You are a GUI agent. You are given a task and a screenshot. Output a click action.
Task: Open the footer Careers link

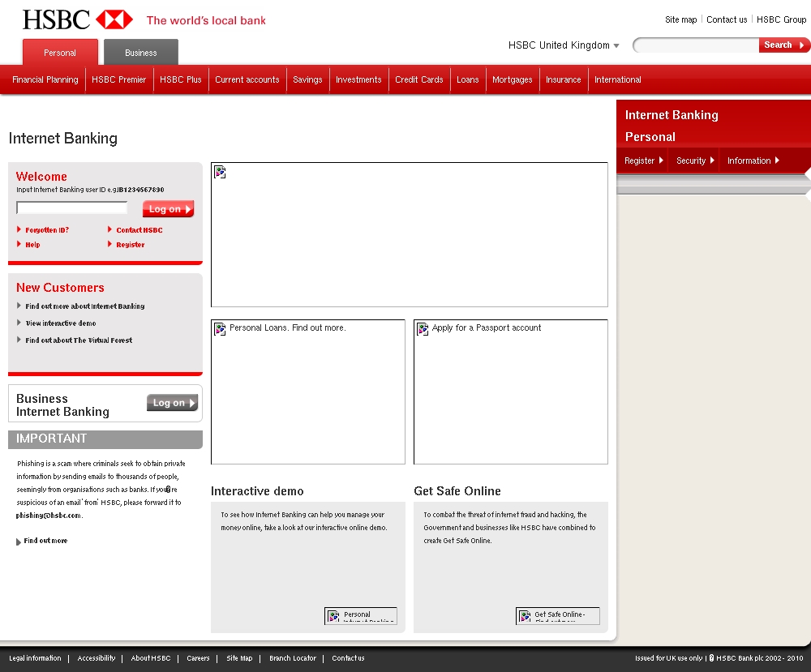pos(198,658)
